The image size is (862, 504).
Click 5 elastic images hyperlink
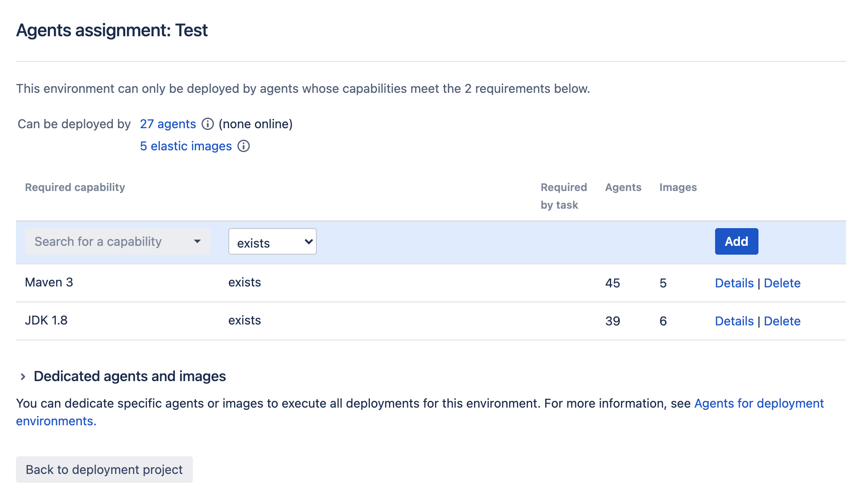pos(185,145)
